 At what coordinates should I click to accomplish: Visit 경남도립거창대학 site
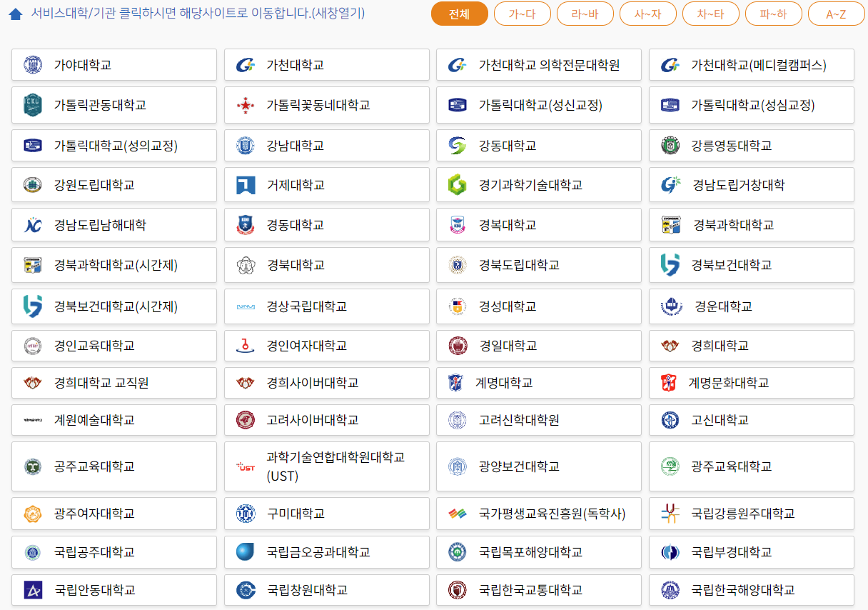[x=752, y=185]
